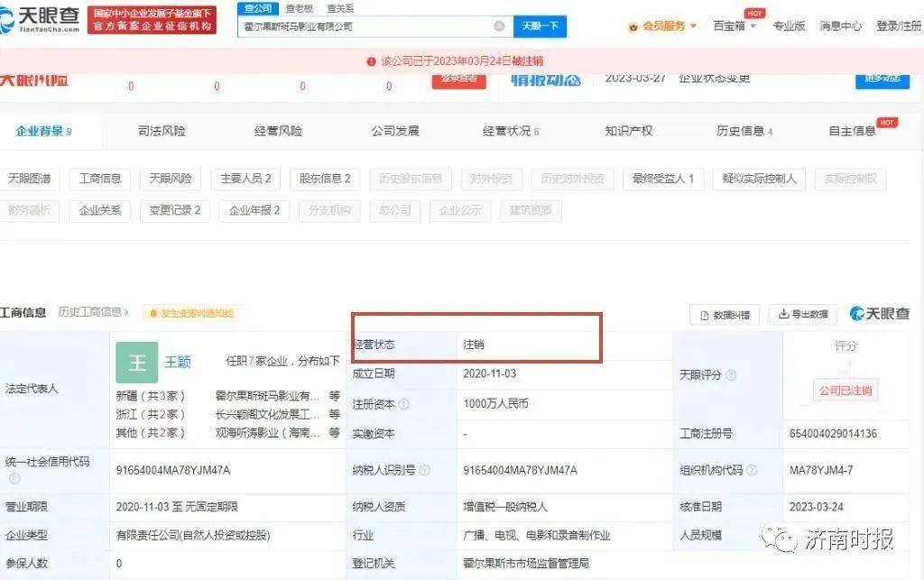Open 消息中心 in the header
The width and height of the screenshot is (924, 580).
(x=840, y=26)
